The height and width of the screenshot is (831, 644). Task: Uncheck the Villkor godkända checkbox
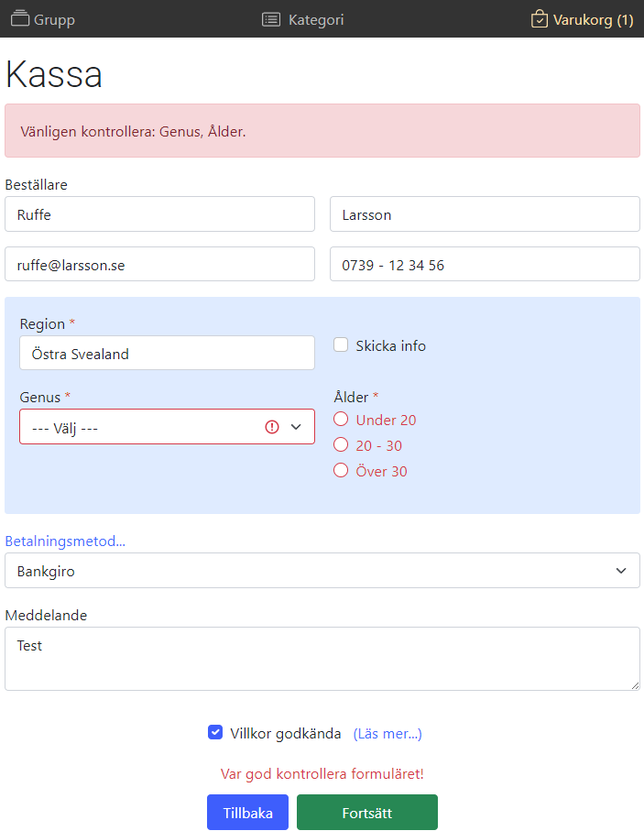215,732
